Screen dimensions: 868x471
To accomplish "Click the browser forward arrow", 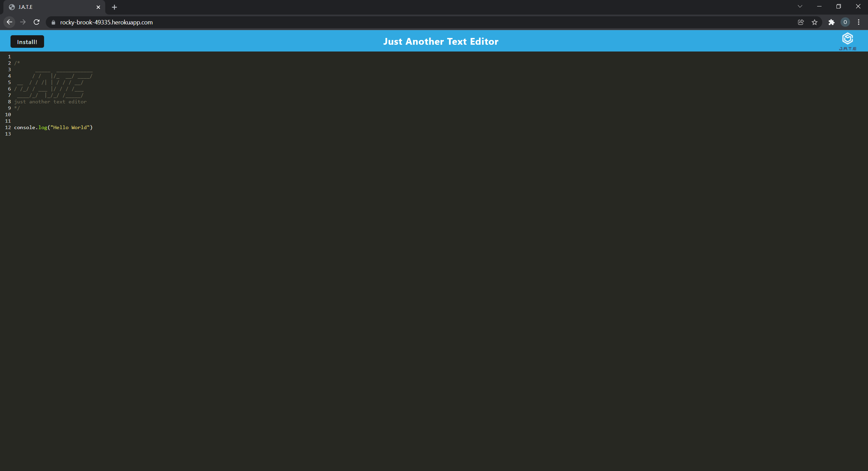I will [x=23, y=22].
